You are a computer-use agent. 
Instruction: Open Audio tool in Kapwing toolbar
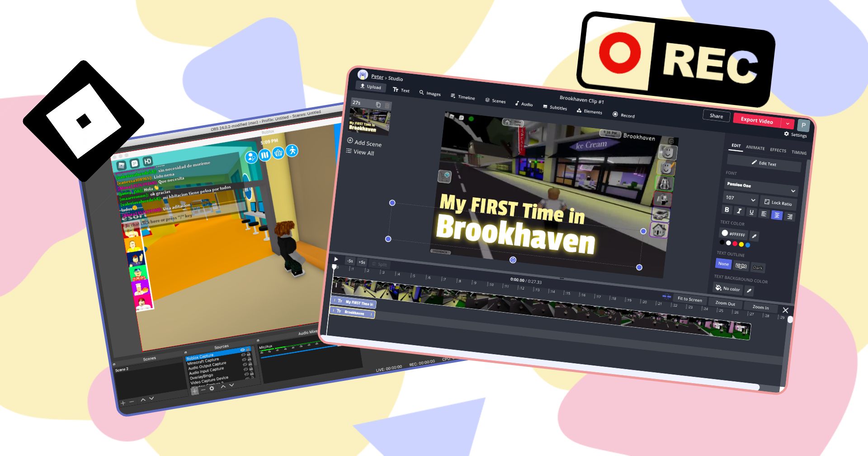pyautogui.click(x=524, y=104)
